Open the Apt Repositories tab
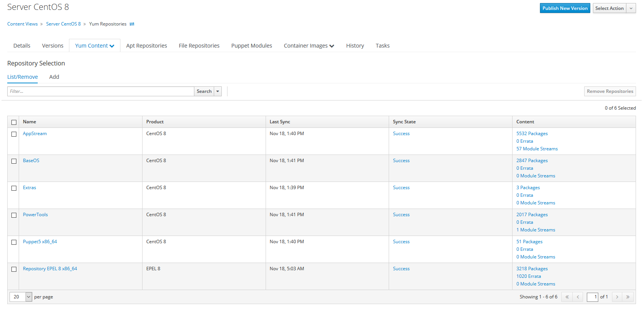 [x=147, y=46]
